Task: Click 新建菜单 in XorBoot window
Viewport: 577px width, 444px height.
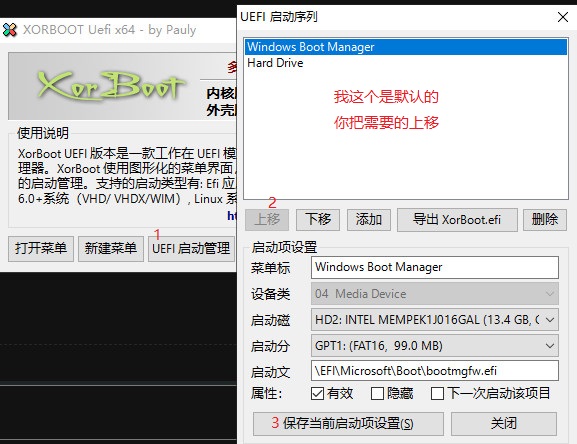Action: pyautogui.click(x=111, y=249)
